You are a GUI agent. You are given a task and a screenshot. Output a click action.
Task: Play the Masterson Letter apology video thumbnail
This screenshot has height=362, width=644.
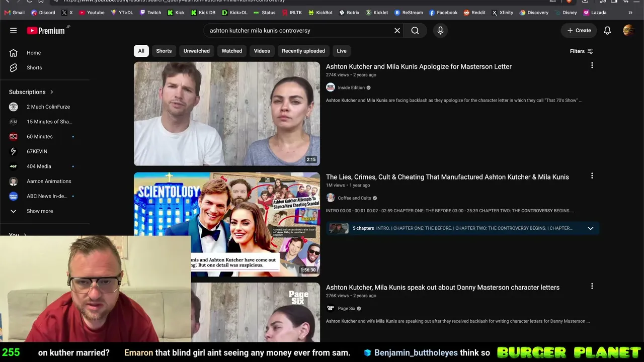[x=227, y=114]
